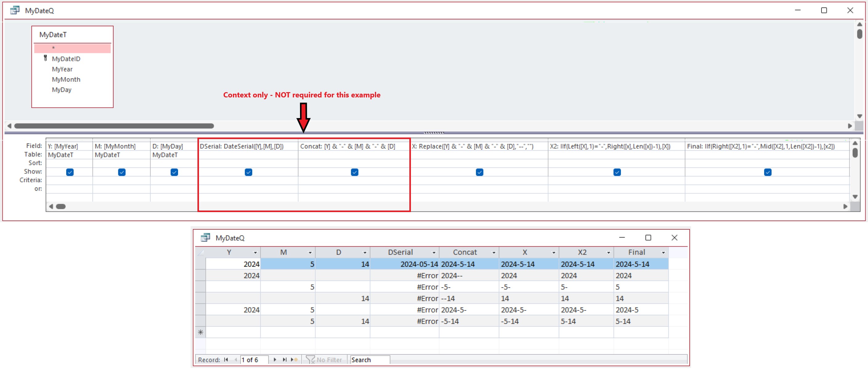Click the MyDateID primary key icon
Screen dimensions: 868x369
click(46, 58)
